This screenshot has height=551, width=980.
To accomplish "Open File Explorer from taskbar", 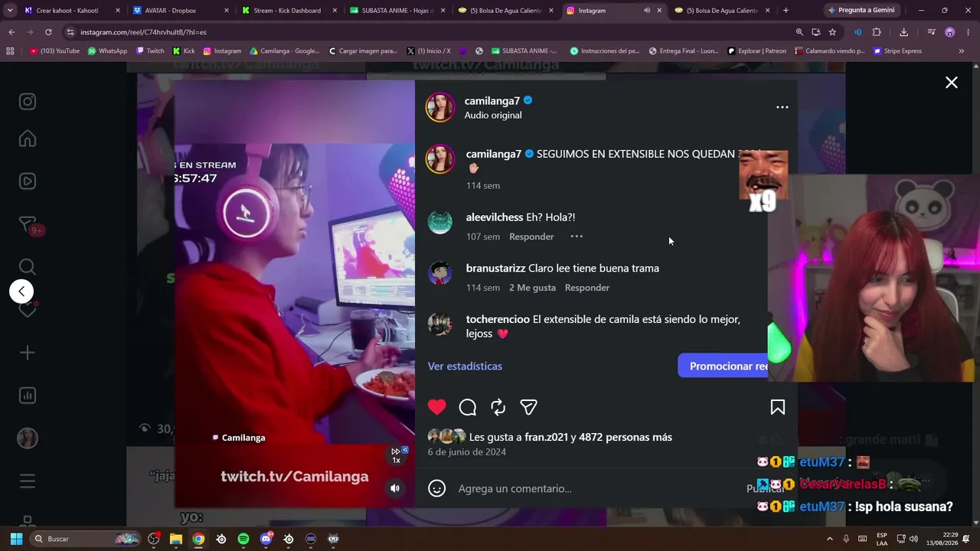I will pos(176,539).
